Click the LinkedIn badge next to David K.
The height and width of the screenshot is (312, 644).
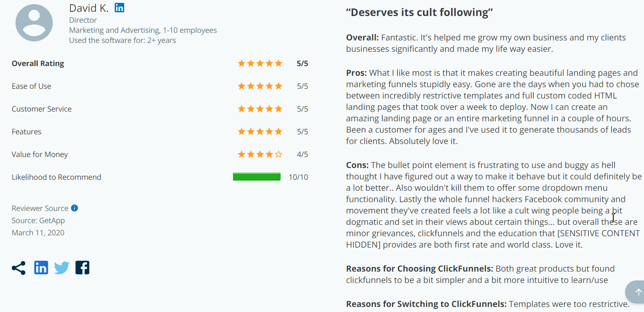pyautogui.click(x=119, y=8)
